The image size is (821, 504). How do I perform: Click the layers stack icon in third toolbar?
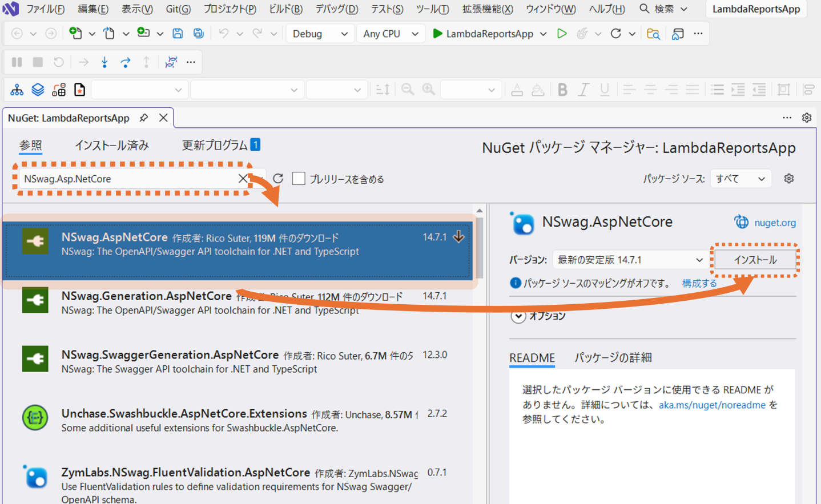click(x=38, y=90)
